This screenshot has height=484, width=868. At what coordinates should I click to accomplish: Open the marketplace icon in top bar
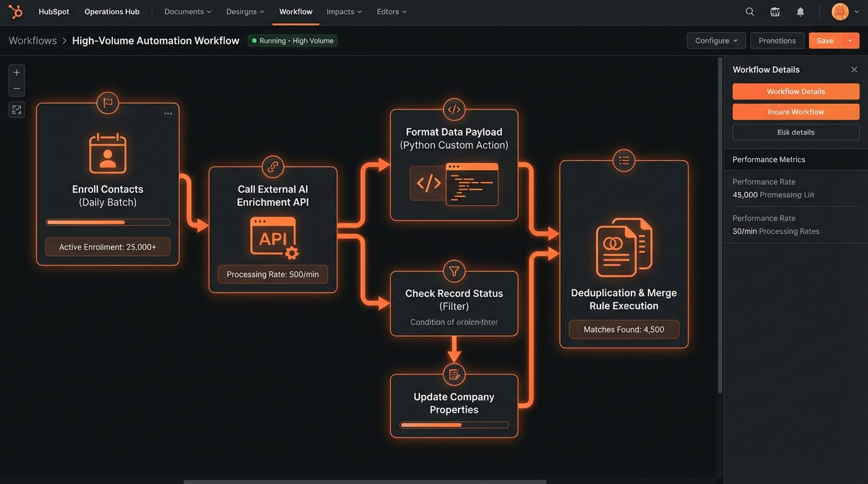(x=775, y=12)
